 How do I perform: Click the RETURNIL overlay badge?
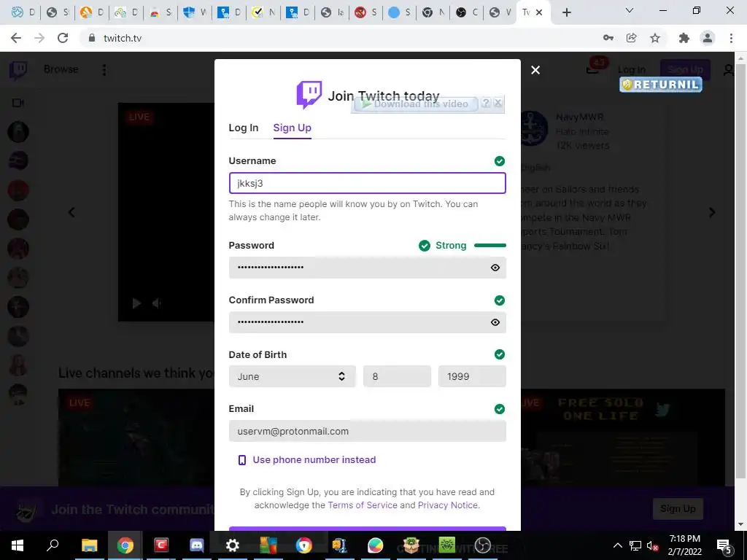pos(660,85)
